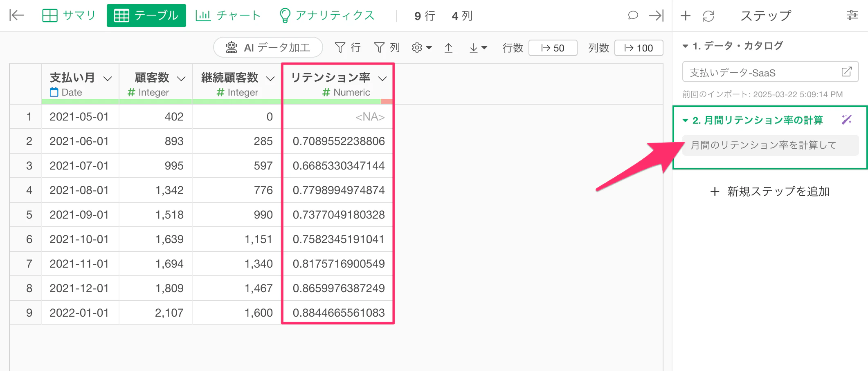Click the AI データ加工 button
This screenshot has height=371, width=868.
268,48
